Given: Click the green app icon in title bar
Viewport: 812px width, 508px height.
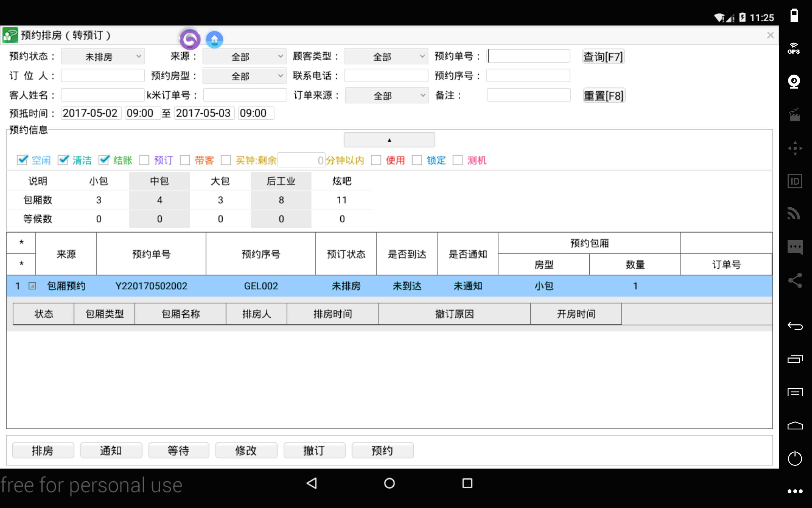Looking at the screenshot, I should click(10, 35).
